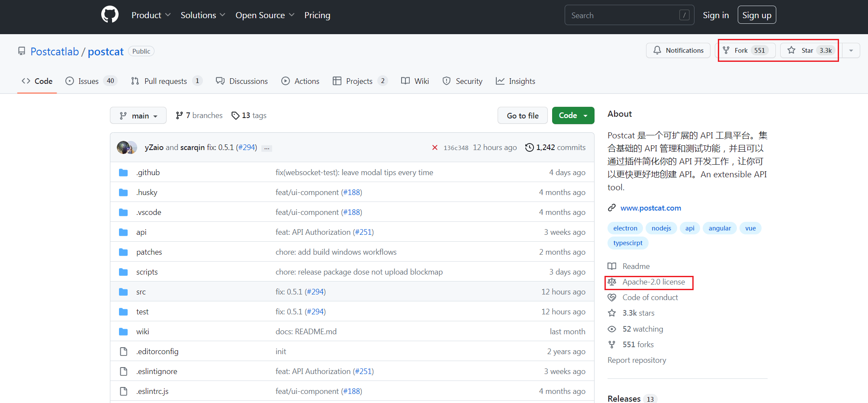Click the Notifications bell button
868x403 pixels.
click(x=678, y=51)
